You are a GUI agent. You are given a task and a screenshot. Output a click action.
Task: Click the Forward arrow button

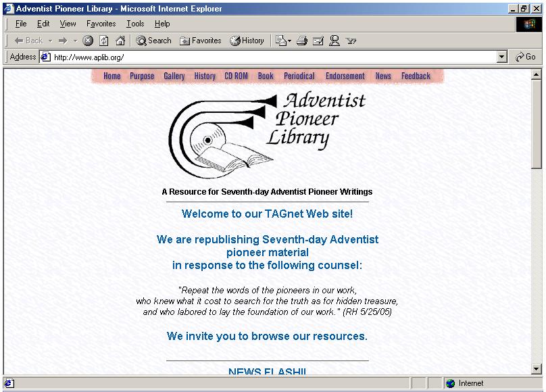pyautogui.click(x=63, y=41)
